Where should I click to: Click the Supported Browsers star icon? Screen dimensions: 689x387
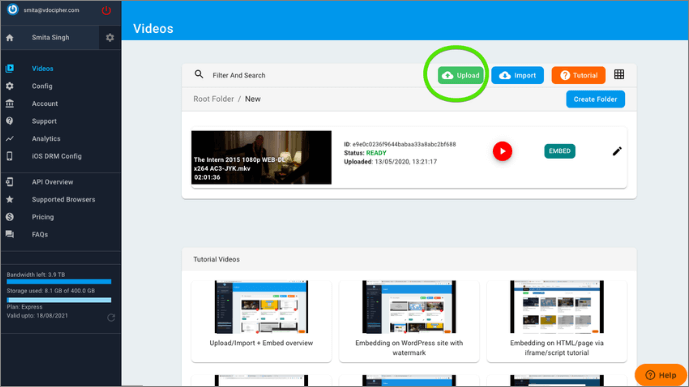click(x=10, y=199)
